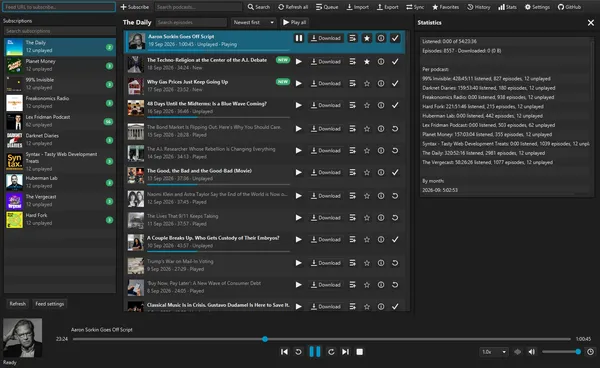Pause the Aaron Sorkin Goes Off Script episode row
600x368 pixels.
(x=298, y=38)
